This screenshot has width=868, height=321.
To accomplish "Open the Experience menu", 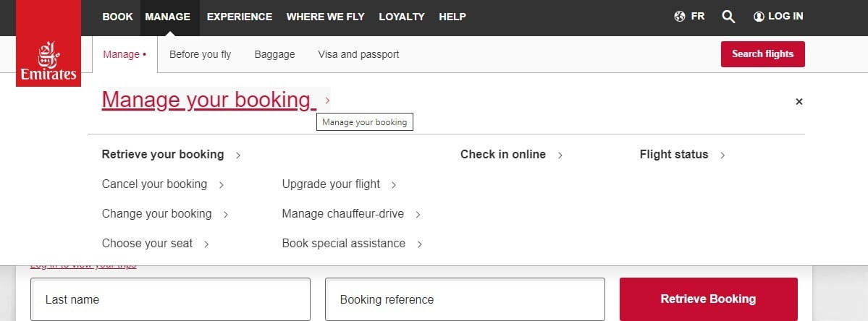I will click(x=240, y=17).
